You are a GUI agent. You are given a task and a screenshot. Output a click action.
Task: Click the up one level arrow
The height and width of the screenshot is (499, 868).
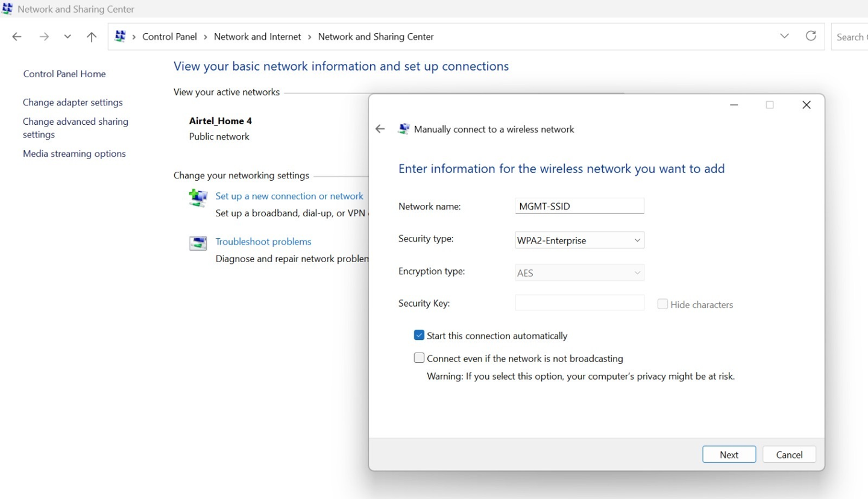coord(92,37)
